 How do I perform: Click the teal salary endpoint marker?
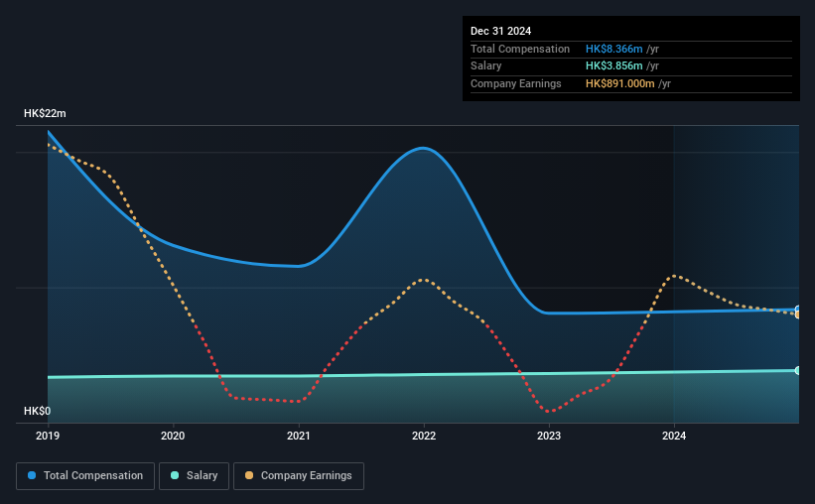[798, 370]
